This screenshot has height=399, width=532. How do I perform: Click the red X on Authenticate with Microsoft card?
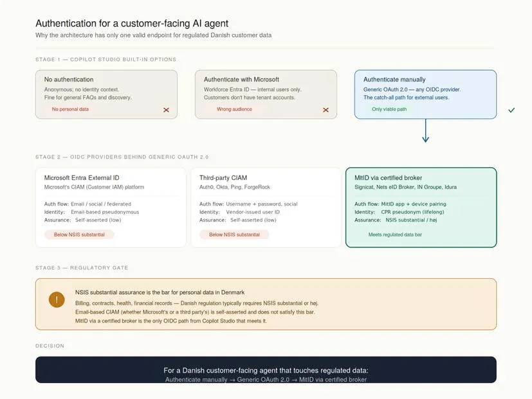(326, 110)
